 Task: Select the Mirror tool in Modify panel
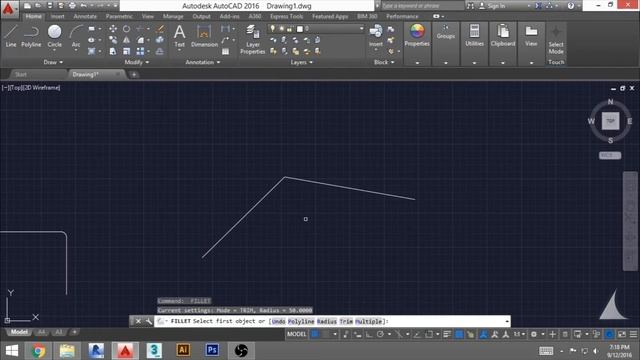point(127,40)
